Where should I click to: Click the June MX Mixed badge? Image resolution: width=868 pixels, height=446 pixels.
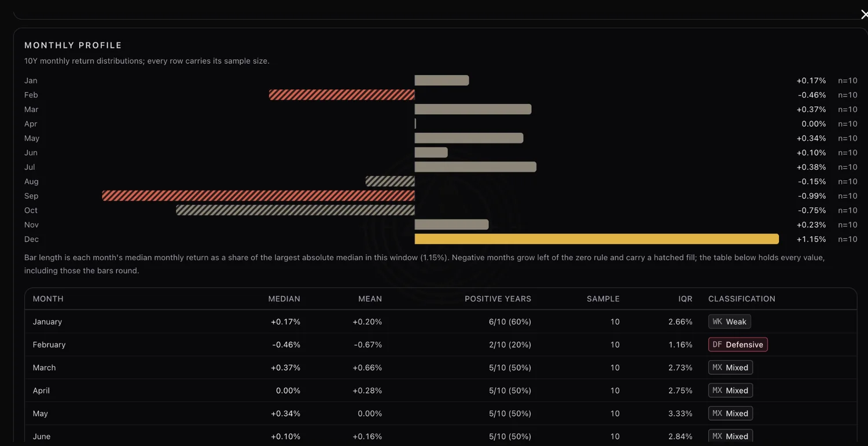tap(730, 436)
